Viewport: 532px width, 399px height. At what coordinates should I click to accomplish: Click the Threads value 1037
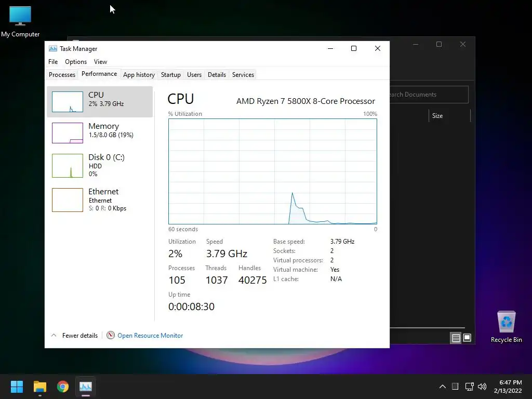click(217, 280)
